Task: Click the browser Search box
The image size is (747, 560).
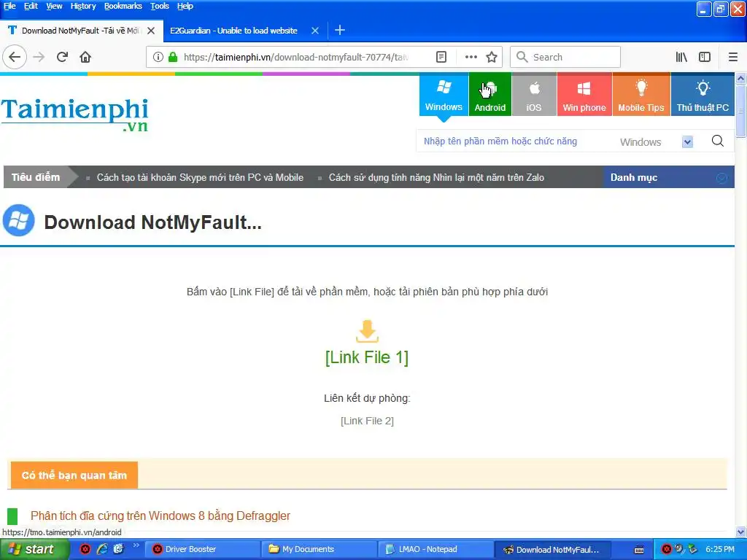Action: [x=565, y=57]
